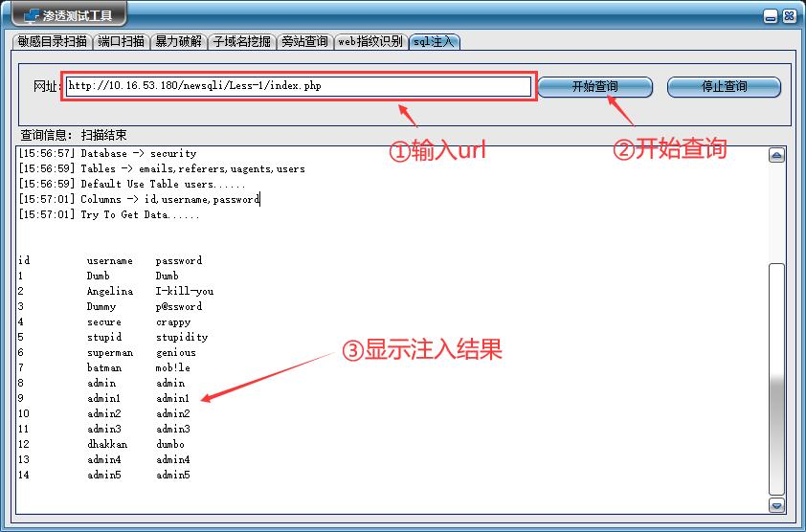
Task: Click the 'Columns -> id,username,password' line
Action: [139, 199]
